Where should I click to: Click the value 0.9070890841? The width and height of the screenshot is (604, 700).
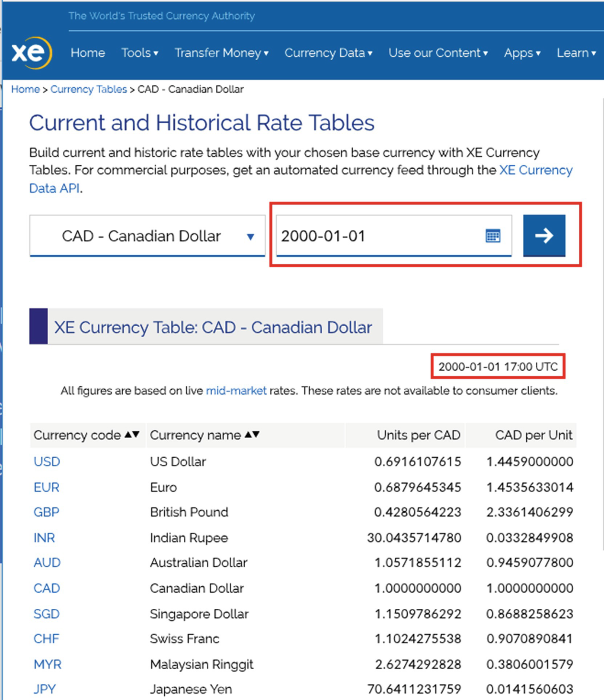[530, 639]
